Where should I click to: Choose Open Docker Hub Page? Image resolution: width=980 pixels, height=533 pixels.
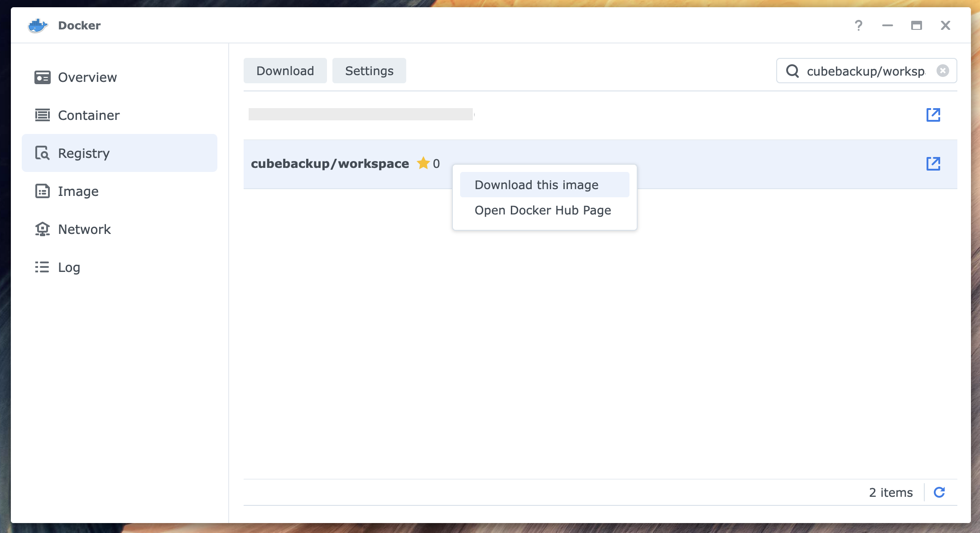pyautogui.click(x=545, y=210)
